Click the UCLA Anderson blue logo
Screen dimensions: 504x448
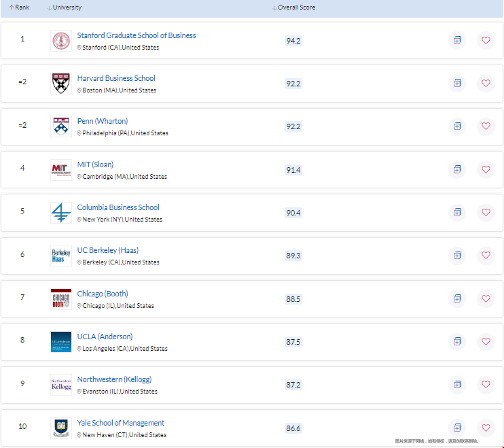coord(61,342)
